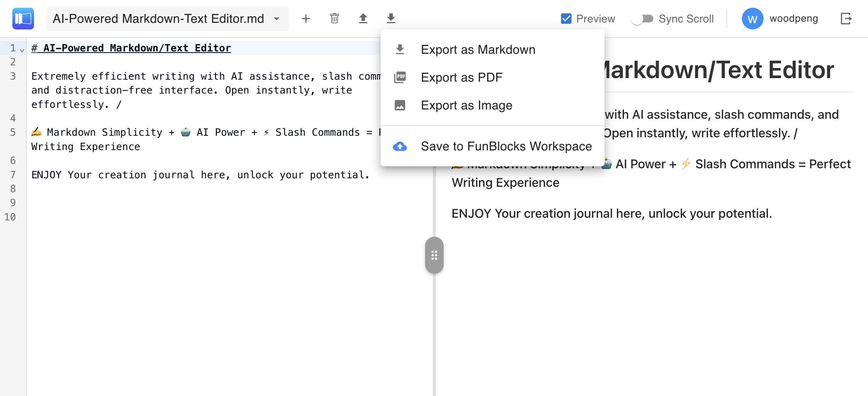Grab the split pane divider handle
The width and height of the screenshot is (868, 396).
[434, 255]
